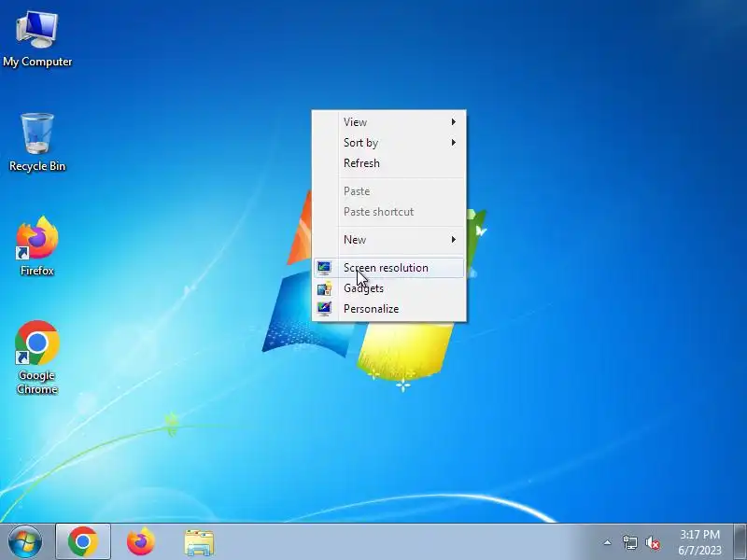
Task: Choose Gadgets in context menu
Action: click(x=388, y=288)
